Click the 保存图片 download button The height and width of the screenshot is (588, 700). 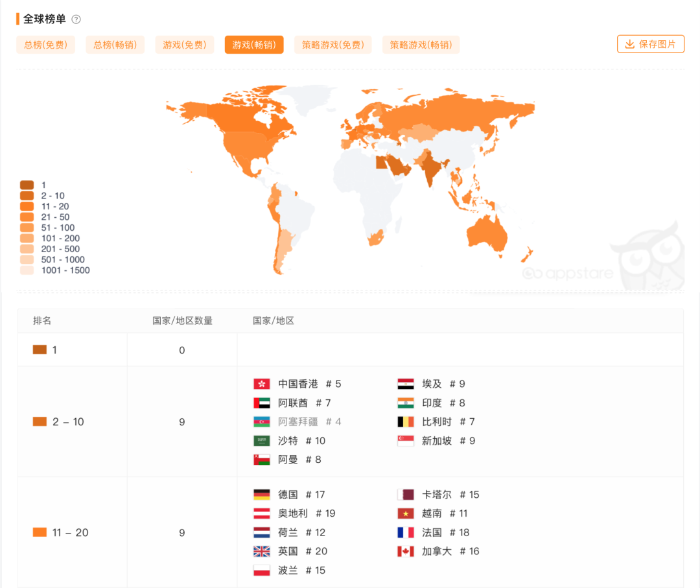coord(650,44)
